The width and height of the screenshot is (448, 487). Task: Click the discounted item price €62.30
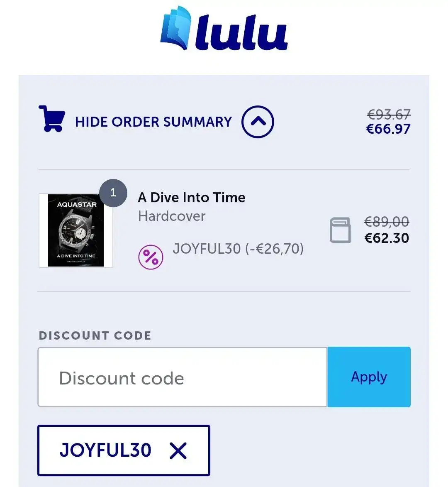coord(387,238)
